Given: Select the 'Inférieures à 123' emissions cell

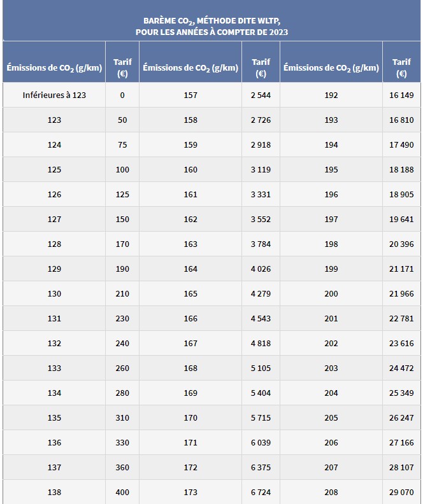Looking at the screenshot, I should (54, 95).
